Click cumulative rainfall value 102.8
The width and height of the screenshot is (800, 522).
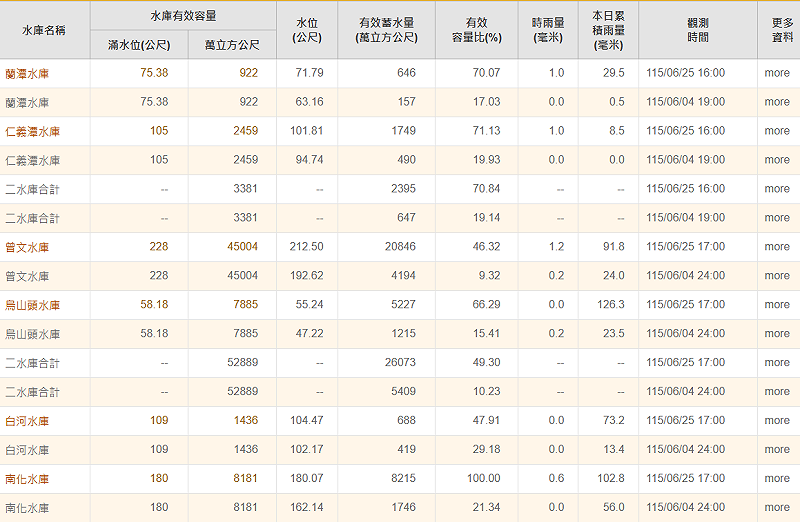(611, 479)
